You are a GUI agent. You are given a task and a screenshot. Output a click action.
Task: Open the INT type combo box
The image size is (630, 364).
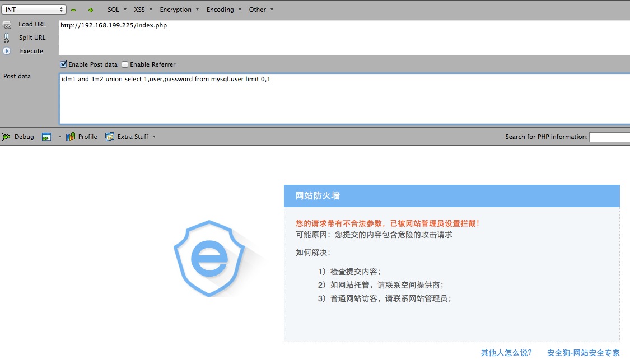(34, 10)
